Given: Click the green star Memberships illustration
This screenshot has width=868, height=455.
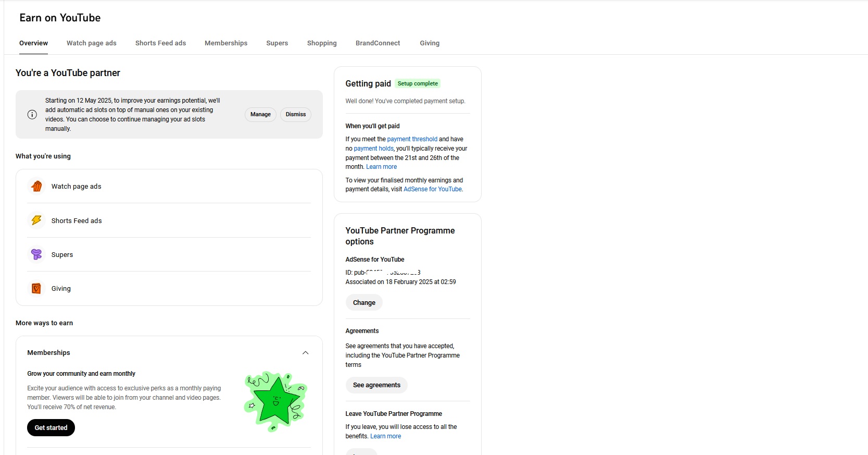Looking at the screenshot, I should [x=275, y=401].
